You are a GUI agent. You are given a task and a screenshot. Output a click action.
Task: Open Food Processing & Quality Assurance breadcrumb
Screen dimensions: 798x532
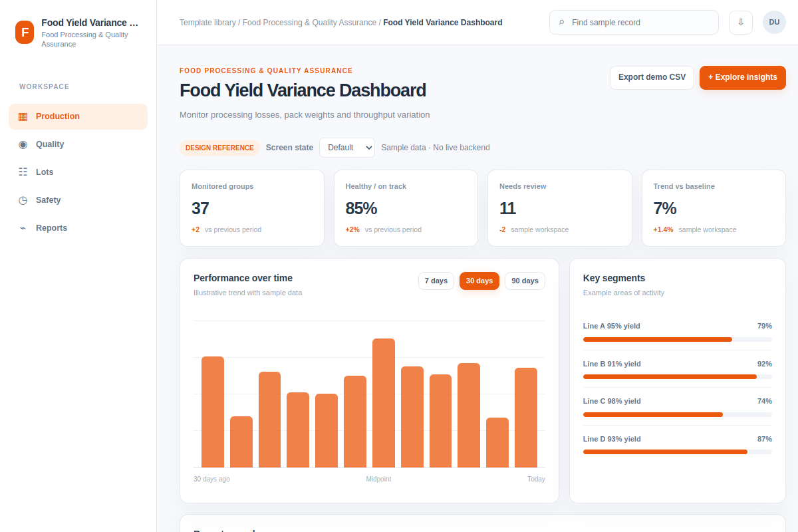309,23
